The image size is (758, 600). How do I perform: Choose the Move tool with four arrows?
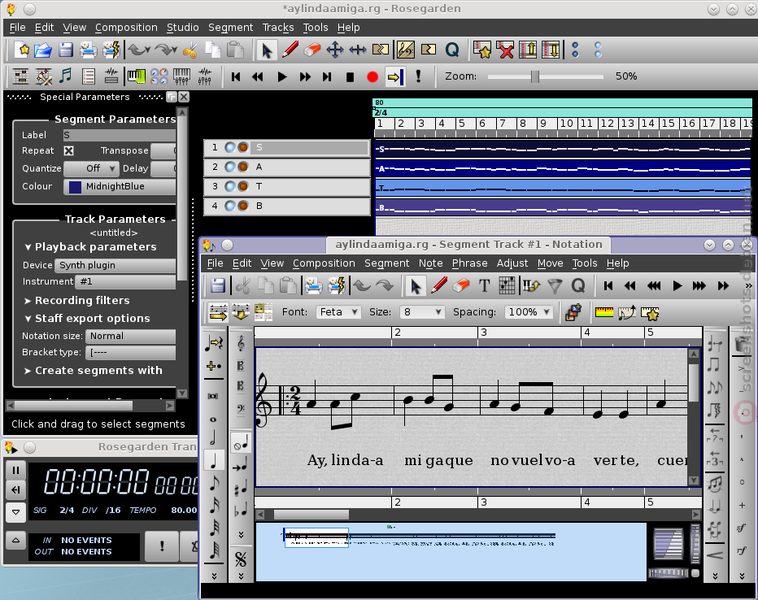[x=335, y=50]
